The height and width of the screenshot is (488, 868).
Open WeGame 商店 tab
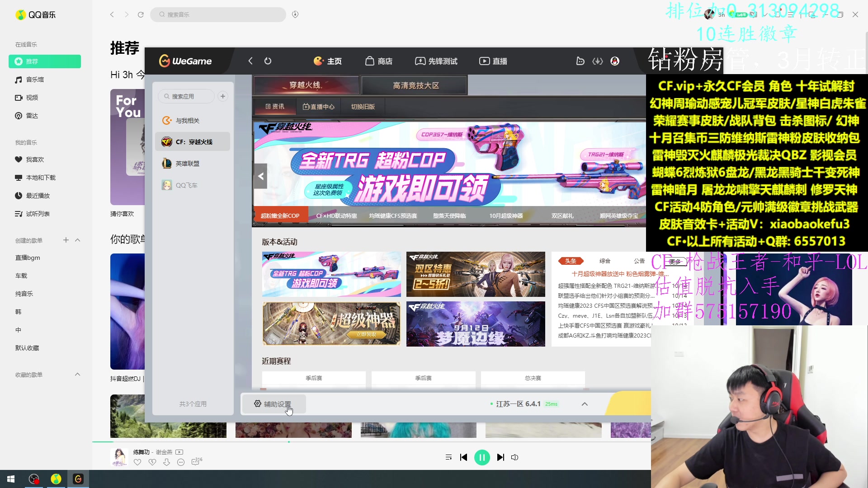(x=379, y=61)
